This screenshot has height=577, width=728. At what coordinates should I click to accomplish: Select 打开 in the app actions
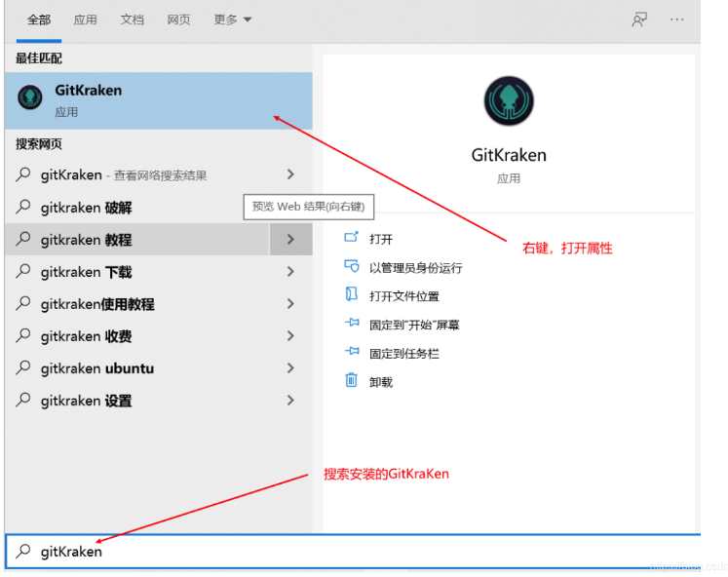(x=381, y=239)
